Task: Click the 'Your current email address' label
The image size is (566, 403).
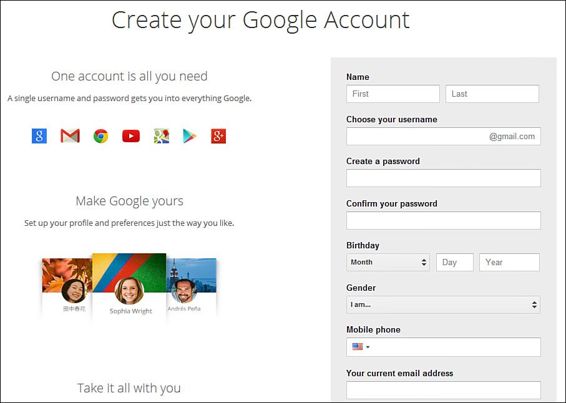Action: tap(400, 373)
